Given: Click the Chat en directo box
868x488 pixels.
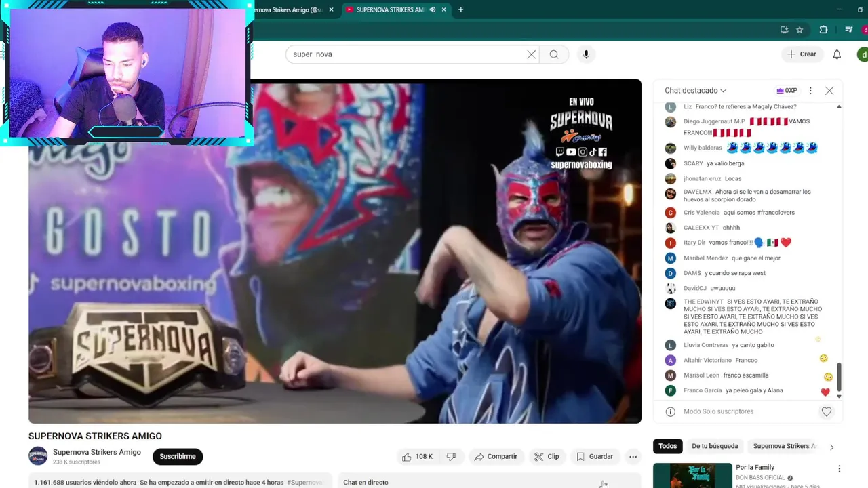Looking at the screenshot, I should point(488,481).
